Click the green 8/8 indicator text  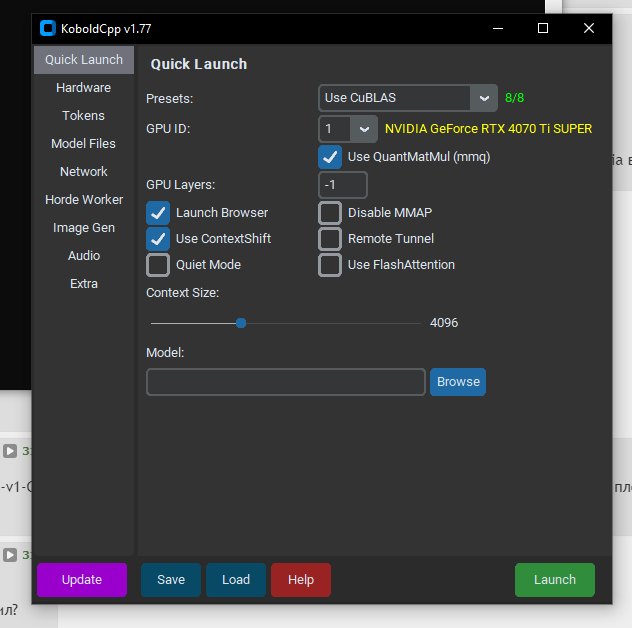(x=514, y=98)
